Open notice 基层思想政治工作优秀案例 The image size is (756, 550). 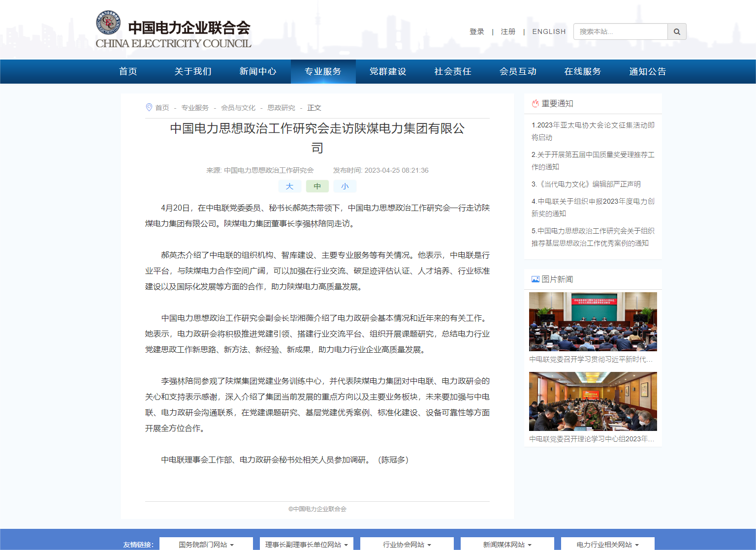tap(593, 237)
